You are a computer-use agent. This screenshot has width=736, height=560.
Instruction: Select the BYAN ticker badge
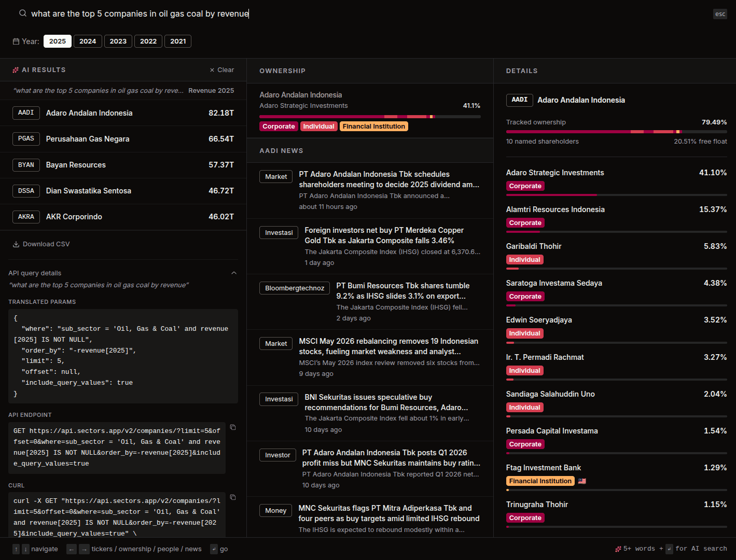tap(26, 165)
